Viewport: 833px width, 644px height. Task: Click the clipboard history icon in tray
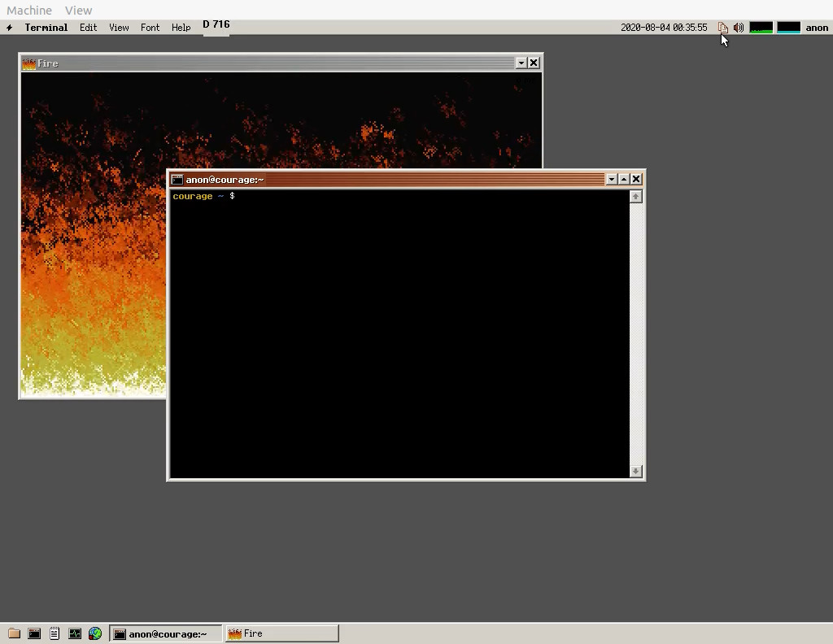pyautogui.click(x=723, y=28)
